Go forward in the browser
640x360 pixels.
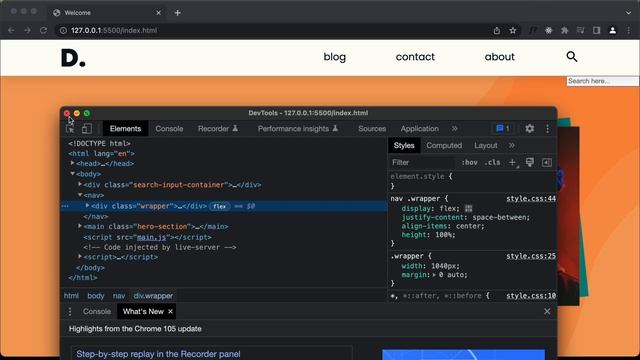(x=27, y=30)
